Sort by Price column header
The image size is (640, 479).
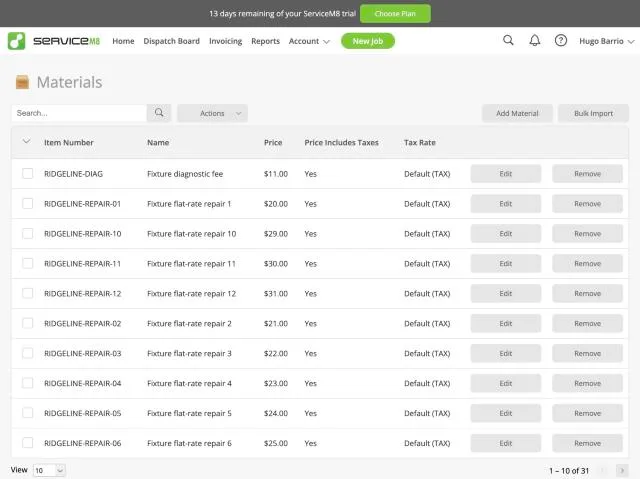point(273,142)
